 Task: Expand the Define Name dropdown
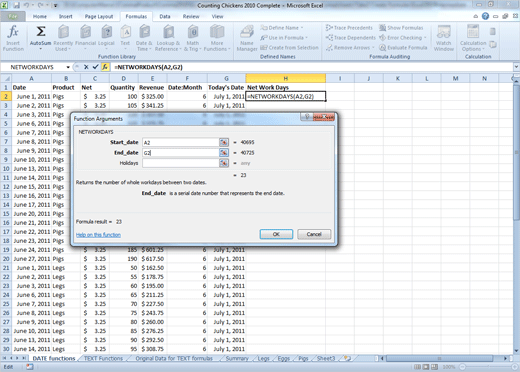pyautogui.click(x=302, y=28)
